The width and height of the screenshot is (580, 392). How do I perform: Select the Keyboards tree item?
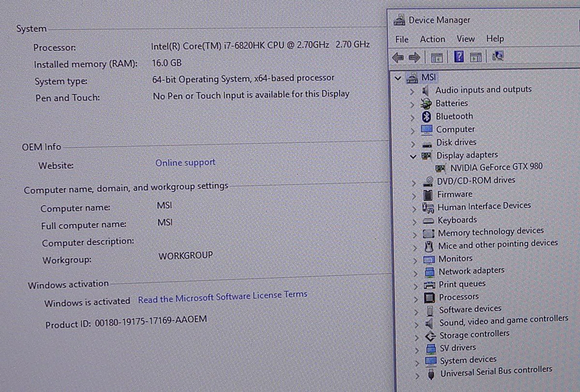[x=457, y=220]
